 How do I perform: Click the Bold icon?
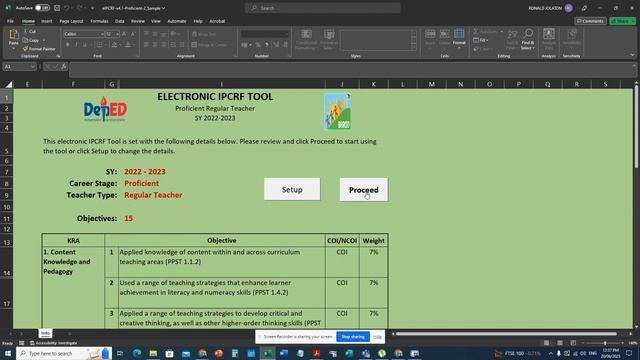click(68, 44)
